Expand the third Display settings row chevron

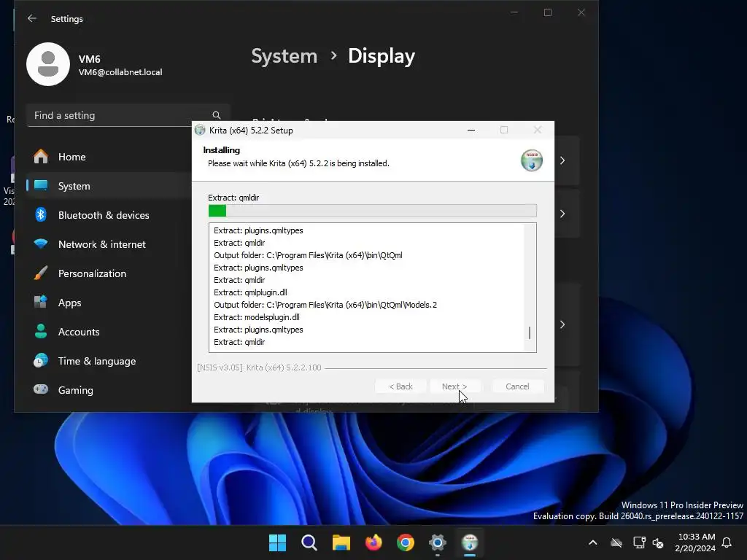point(562,324)
